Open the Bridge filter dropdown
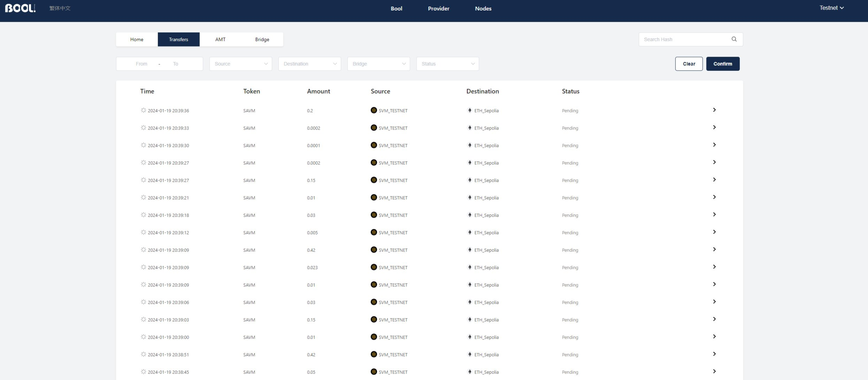The height and width of the screenshot is (380, 868). tap(379, 64)
